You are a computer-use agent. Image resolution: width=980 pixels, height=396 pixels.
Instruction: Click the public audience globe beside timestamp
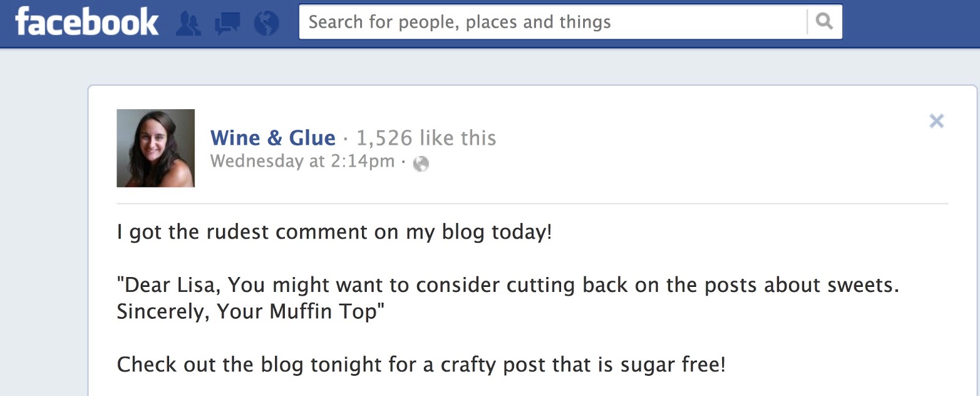pyautogui.click(x=421, y=163)
